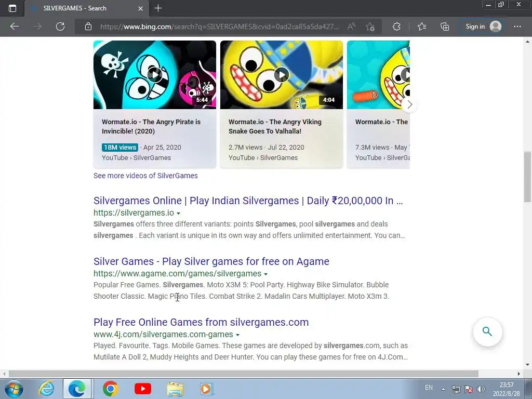The width and height of the screenshot is (532, 399).
Task: Click the scroll down arrow
Action: [527, 365]
